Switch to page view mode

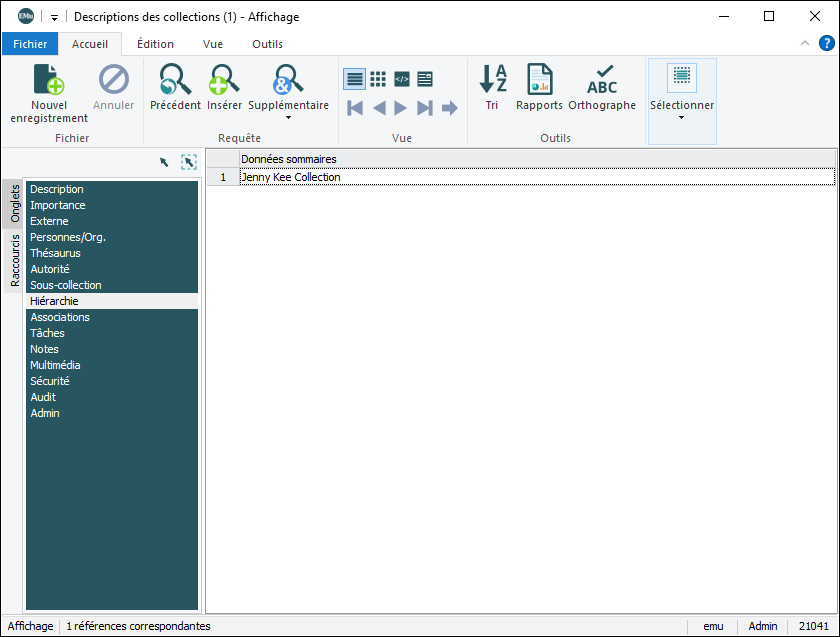coord(425,79)
